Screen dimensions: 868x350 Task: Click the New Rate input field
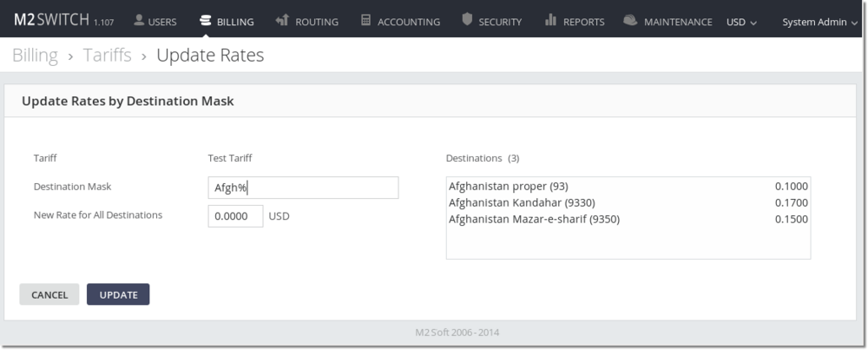(235, 216)
